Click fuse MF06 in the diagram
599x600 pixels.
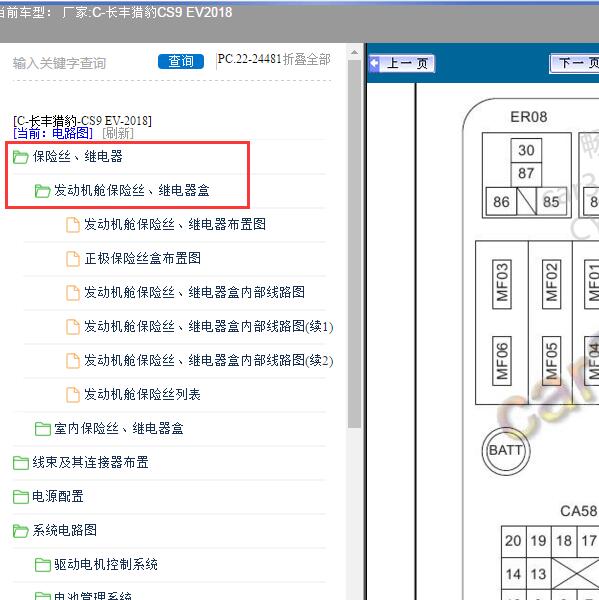click(x=501, y=361)
